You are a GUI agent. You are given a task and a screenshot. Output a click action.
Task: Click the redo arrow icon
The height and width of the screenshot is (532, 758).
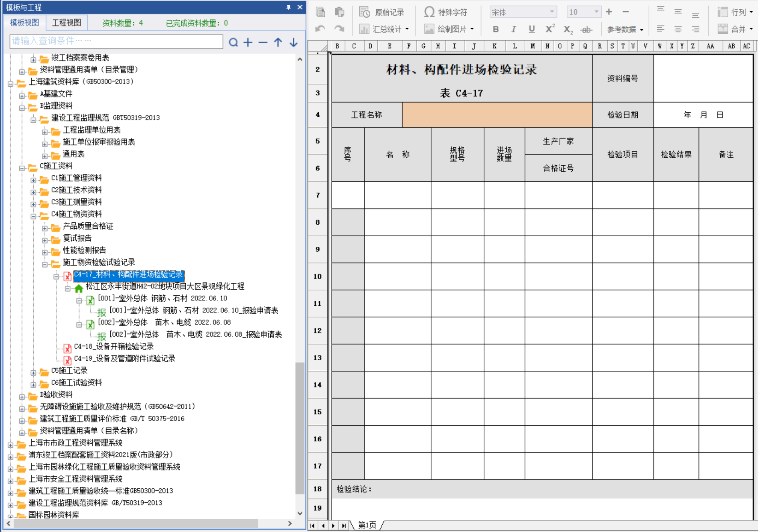click(x=339, y=29)
